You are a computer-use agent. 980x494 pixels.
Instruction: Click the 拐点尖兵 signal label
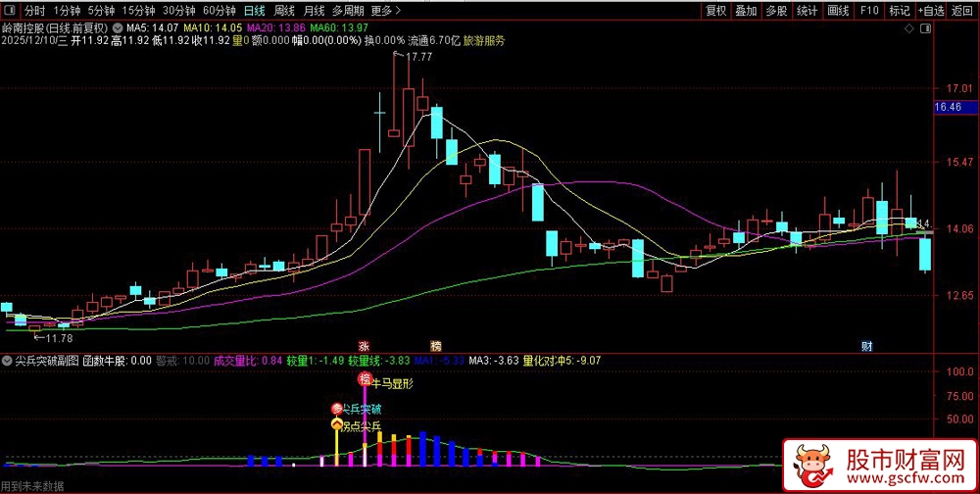[x=363, y=425]
